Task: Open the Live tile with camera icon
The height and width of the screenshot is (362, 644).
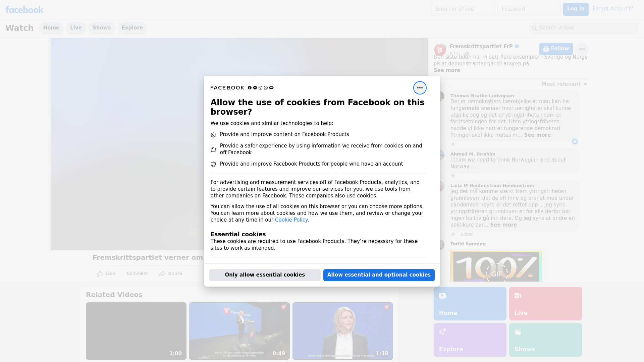Action: tap(545, 304)
